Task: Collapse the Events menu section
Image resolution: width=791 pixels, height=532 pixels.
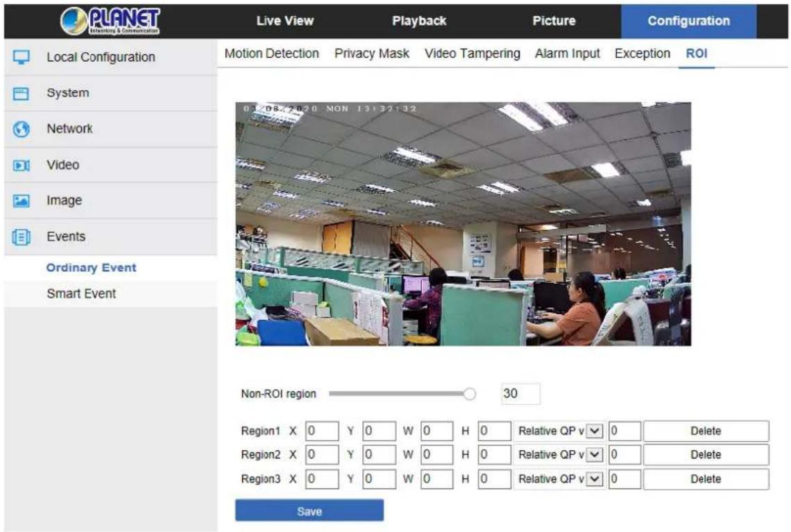Action: point(111,237)
